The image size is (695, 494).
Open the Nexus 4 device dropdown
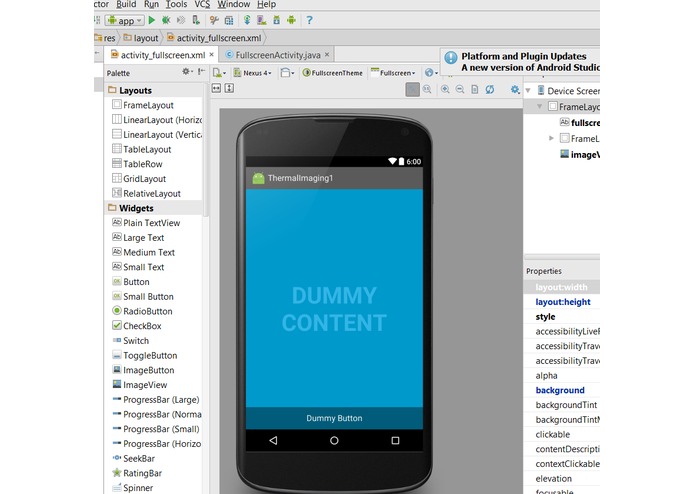click(x=253, y=73)
